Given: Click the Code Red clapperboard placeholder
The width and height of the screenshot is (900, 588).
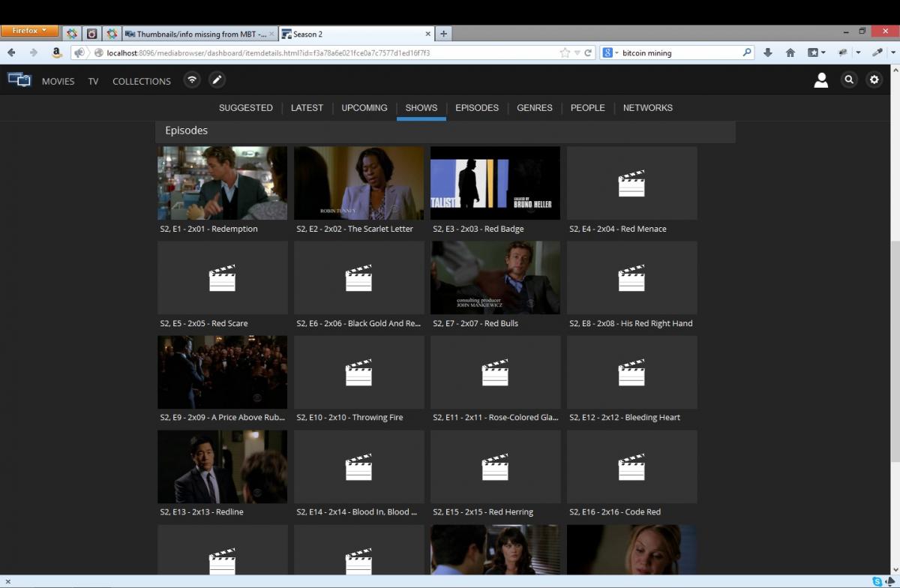Looking at the screenshot, I should 631,466.
